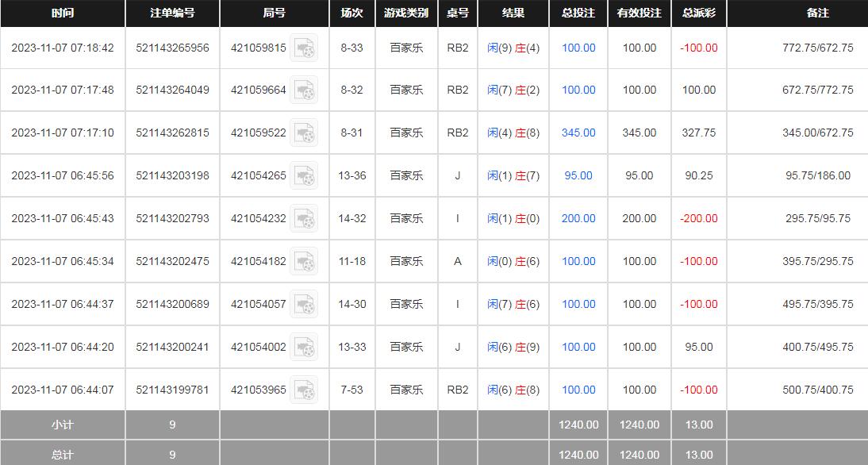Click timestamp 2023-11-07 06:45:43
868x465 pixels.
click(63, 219)
